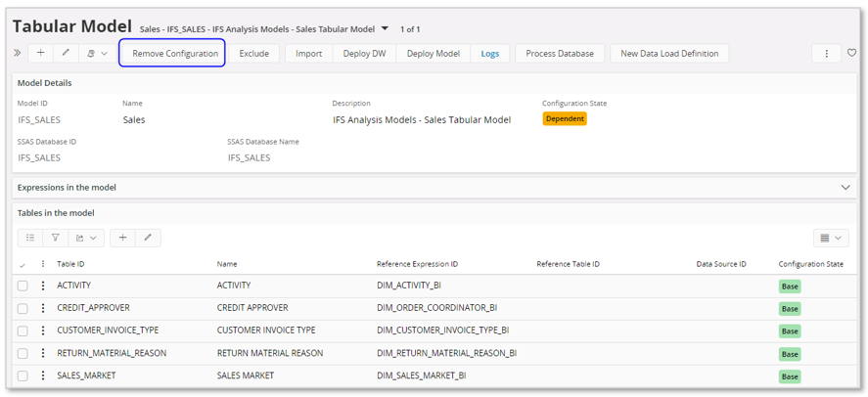Screen dimensions: 868x397
Task: Select the CUSTOMER_INVOICE_TYPE row checkbox
Action: tap(23, 331)
